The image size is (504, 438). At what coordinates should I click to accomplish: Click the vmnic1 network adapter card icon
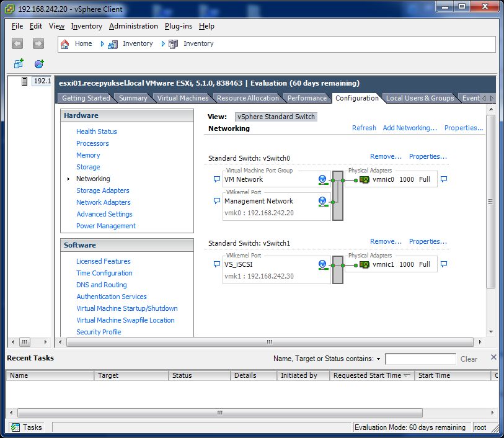[364, 265]
